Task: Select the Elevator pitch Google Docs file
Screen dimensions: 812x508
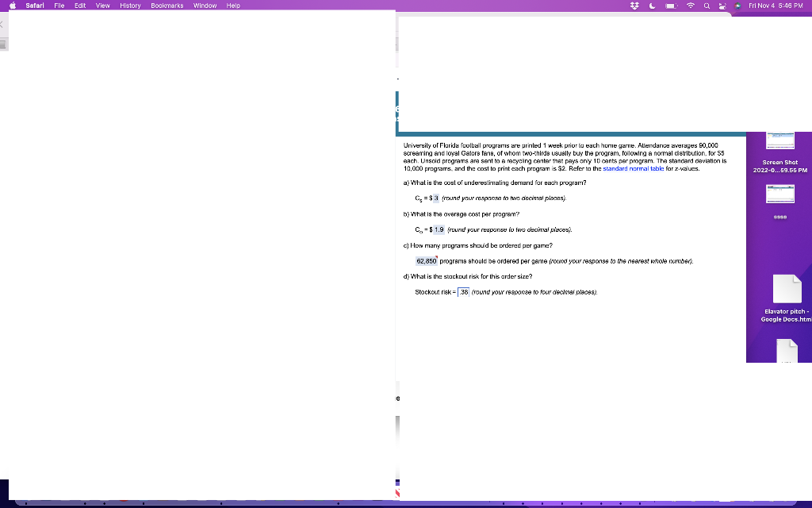Action: pyautogui.click(x=787, y=299)
